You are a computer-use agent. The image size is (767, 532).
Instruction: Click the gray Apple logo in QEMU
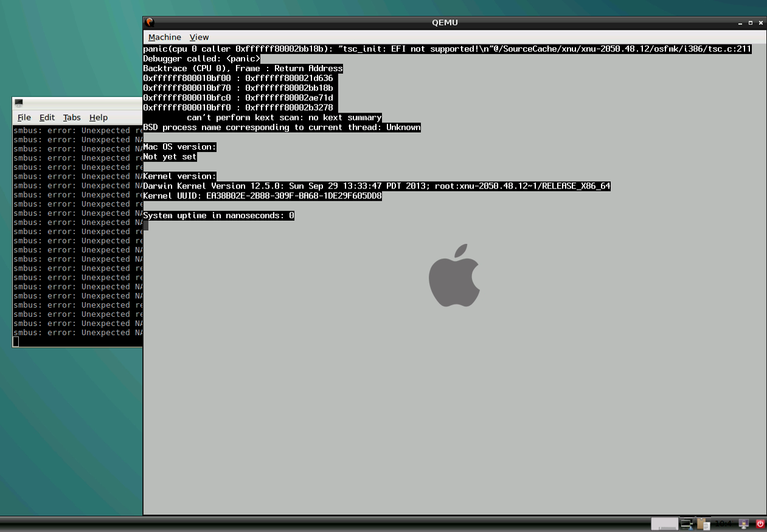click(x=454, y=275)
